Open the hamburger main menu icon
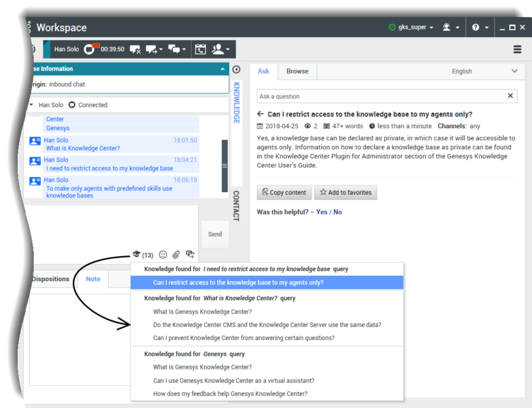This screenshot has width=532, height=408. pos(517,49)
